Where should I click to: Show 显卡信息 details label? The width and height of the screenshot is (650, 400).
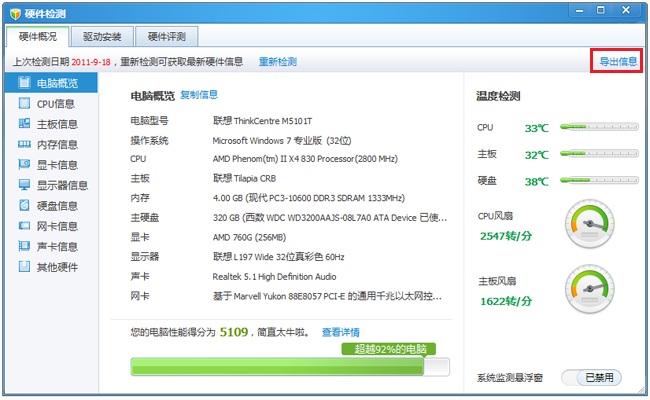click(57, 165)
